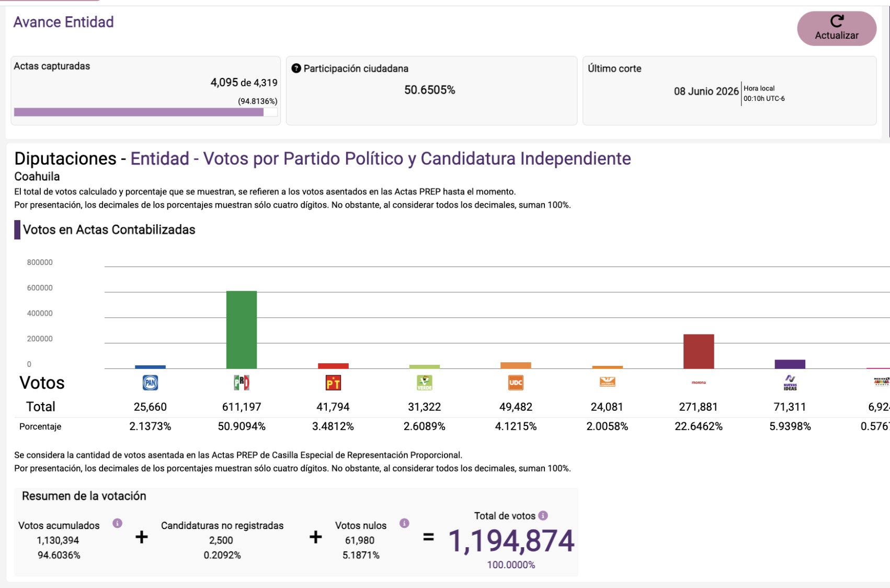Click the "4,095 de 4,319" actas count

click(x=244, y=83)
